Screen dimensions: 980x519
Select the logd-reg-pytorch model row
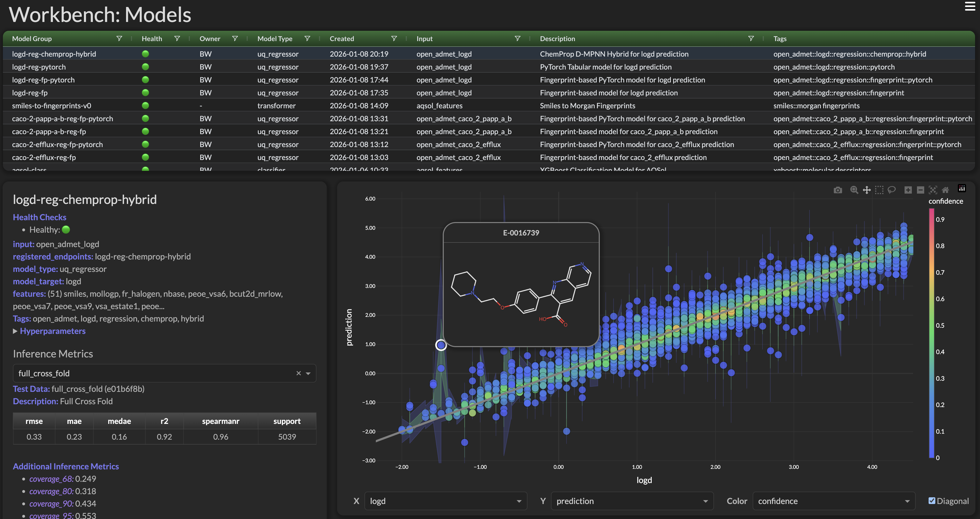[39, 67]
